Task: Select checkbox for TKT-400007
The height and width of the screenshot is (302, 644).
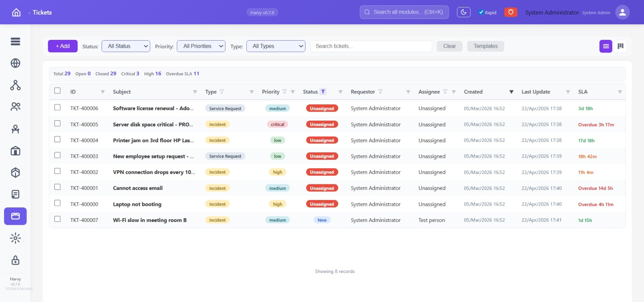Action: 57,219
